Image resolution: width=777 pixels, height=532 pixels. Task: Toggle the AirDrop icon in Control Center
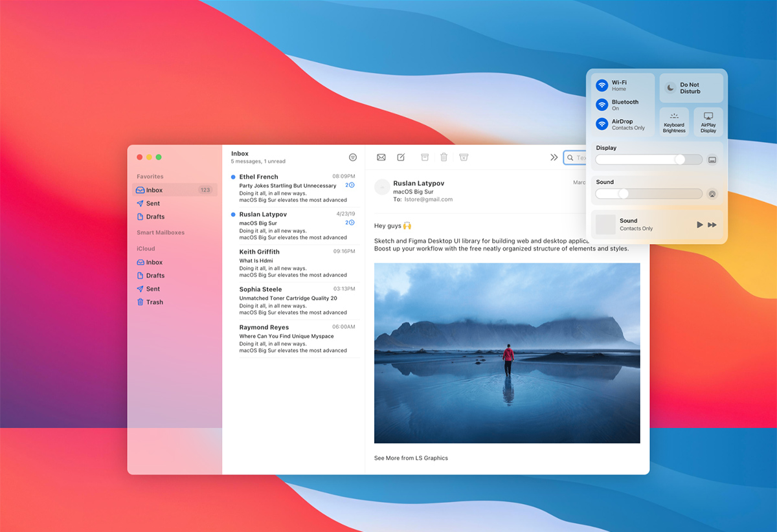click(x=602, y=124)
